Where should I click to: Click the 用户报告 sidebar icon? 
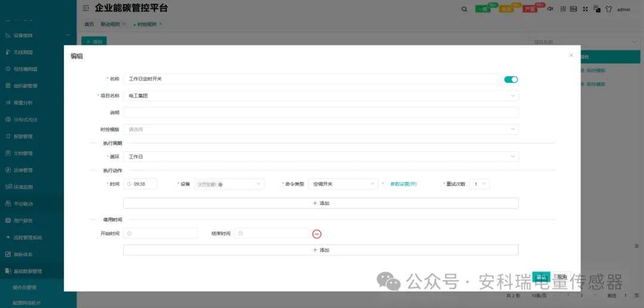(8, 220)
